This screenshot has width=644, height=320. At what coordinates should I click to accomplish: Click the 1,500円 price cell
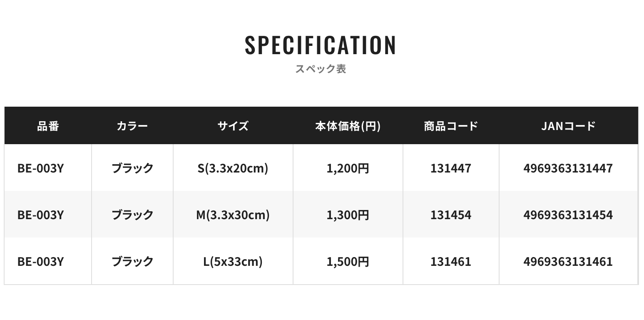click(348, 262)
